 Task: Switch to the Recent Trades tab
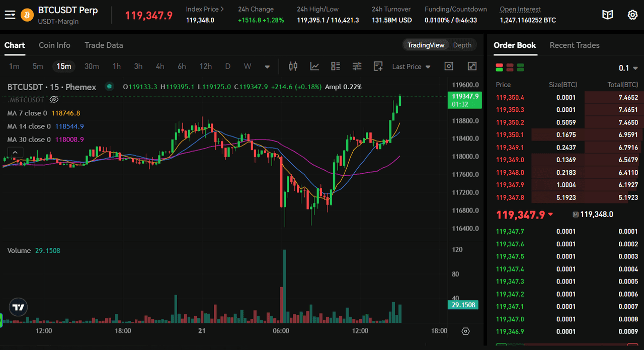click(574, 45)
